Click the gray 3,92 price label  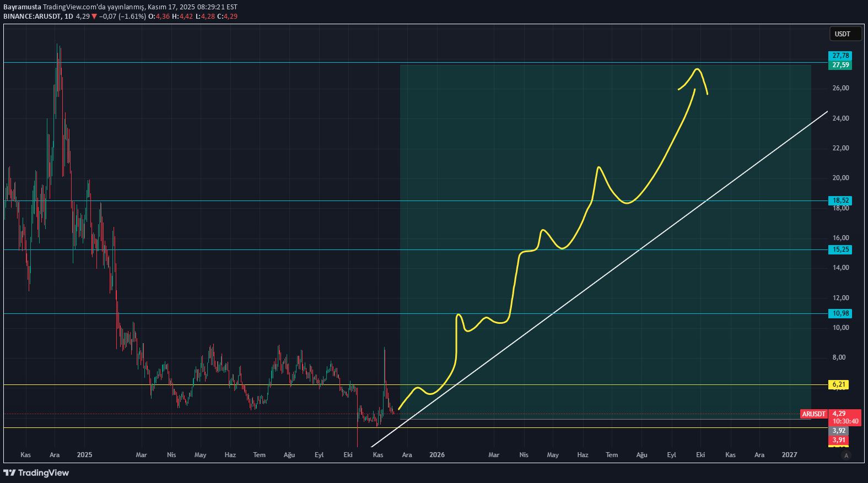coord(838,431)
